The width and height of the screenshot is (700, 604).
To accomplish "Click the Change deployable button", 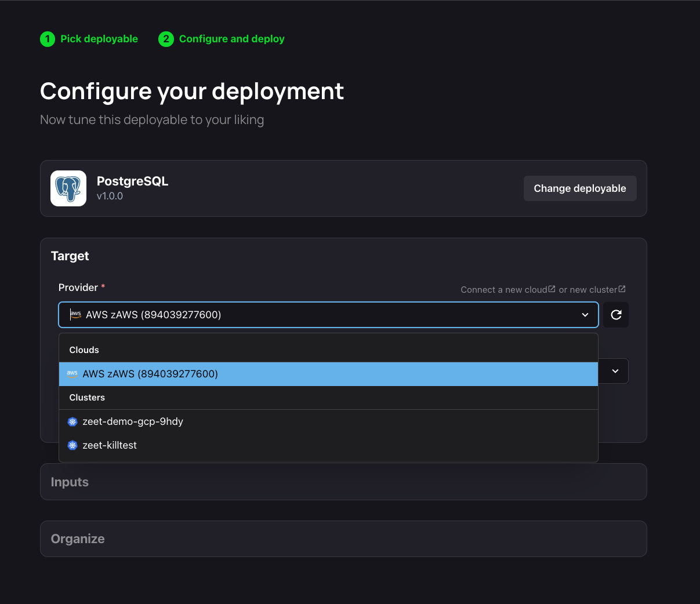I will [x=580, y=188].
